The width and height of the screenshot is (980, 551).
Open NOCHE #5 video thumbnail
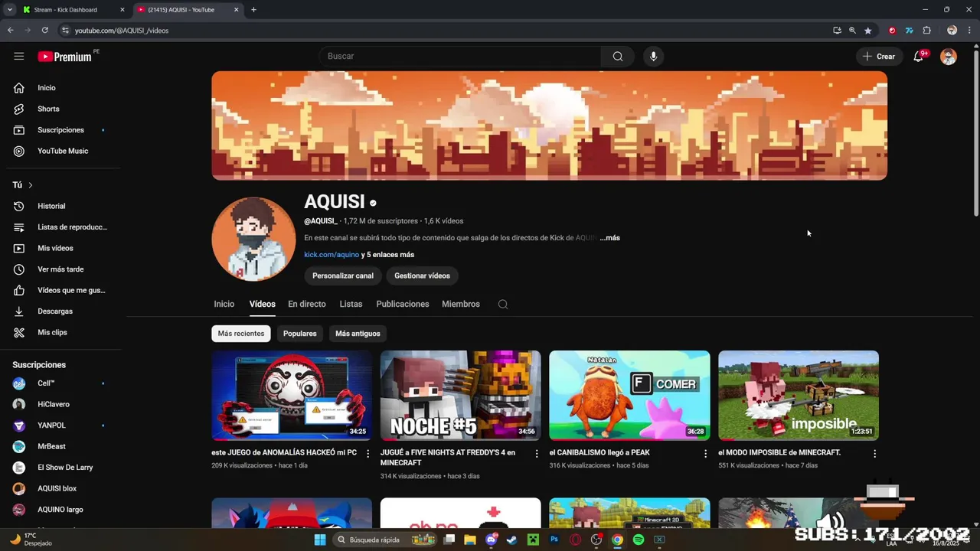[460, 396]
